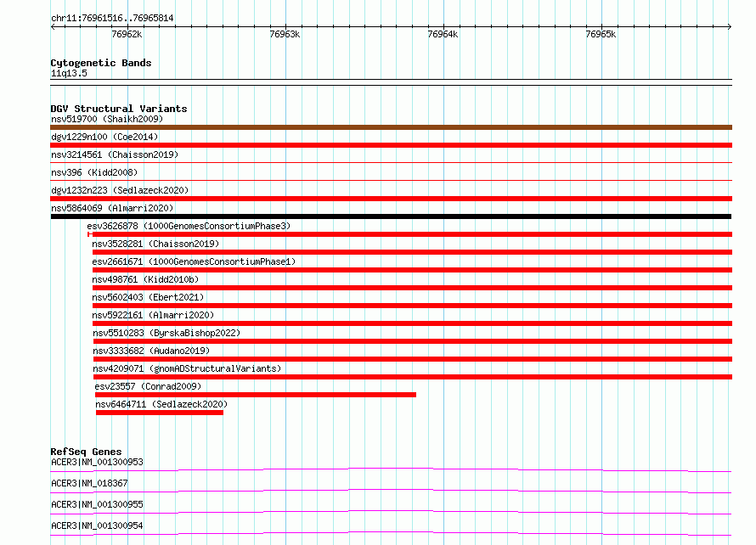
Task: Click the short red bar of esv23557
Action: click(256, 395)
